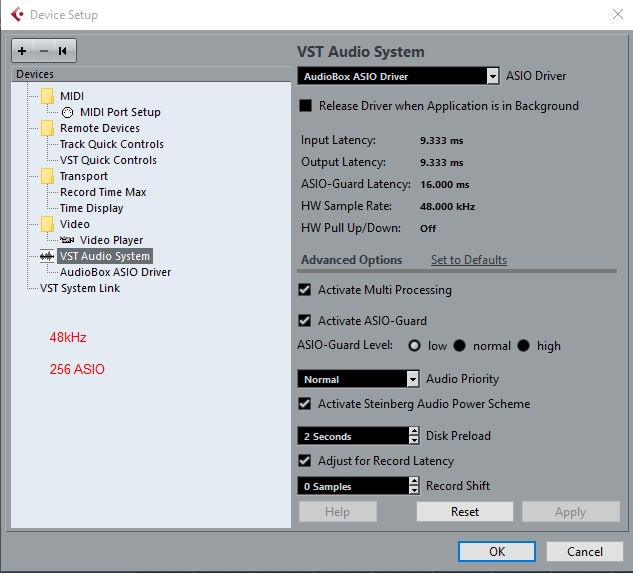
Task: Toggle Activate Steinberg Audio Power Scheme
Action: [305, 404]
